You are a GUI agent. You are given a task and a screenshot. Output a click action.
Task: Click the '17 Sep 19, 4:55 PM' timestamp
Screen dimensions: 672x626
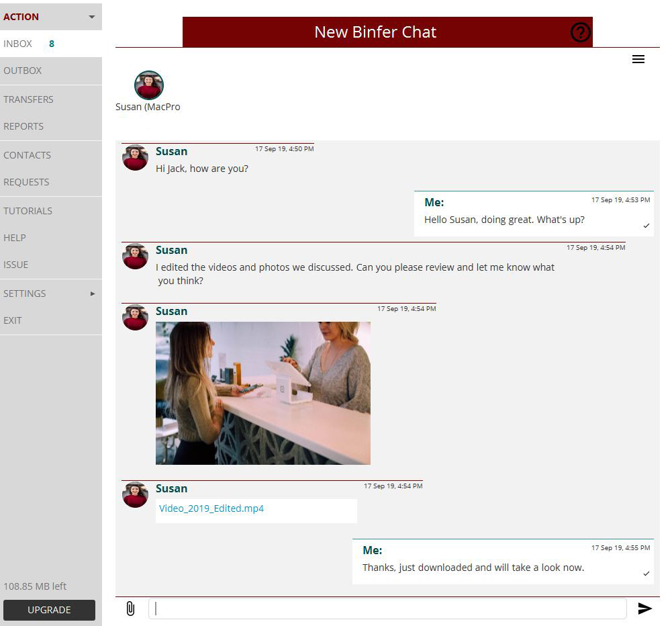tap(620, 548)
